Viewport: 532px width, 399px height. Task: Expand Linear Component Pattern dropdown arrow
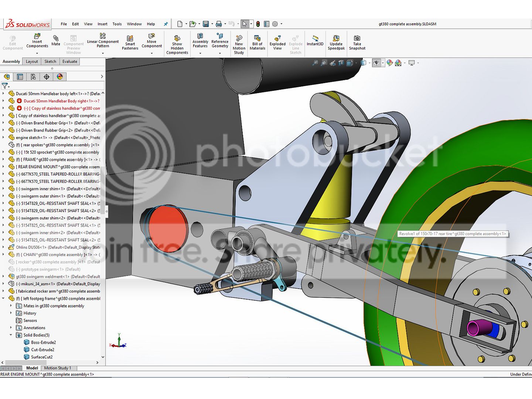[x=103, y=53]
